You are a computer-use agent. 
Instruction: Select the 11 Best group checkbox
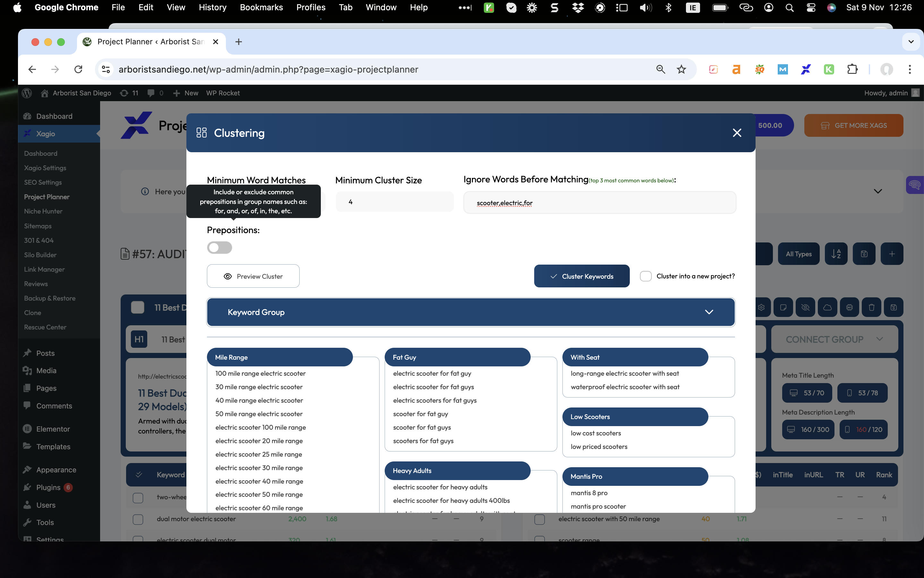[x=137, y=307]
